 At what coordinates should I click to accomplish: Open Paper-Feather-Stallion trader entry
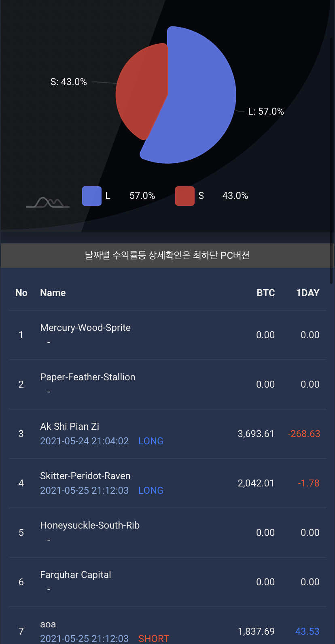(x=87, y=377)
